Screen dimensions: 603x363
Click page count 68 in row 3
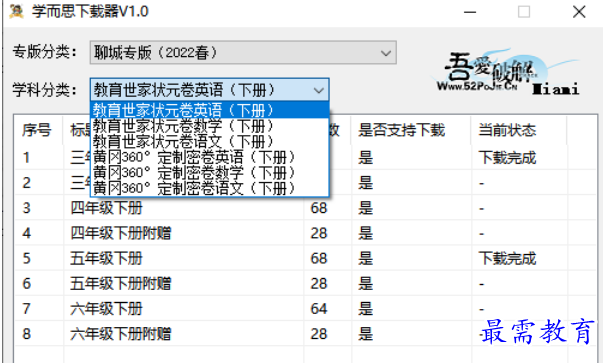319,208
